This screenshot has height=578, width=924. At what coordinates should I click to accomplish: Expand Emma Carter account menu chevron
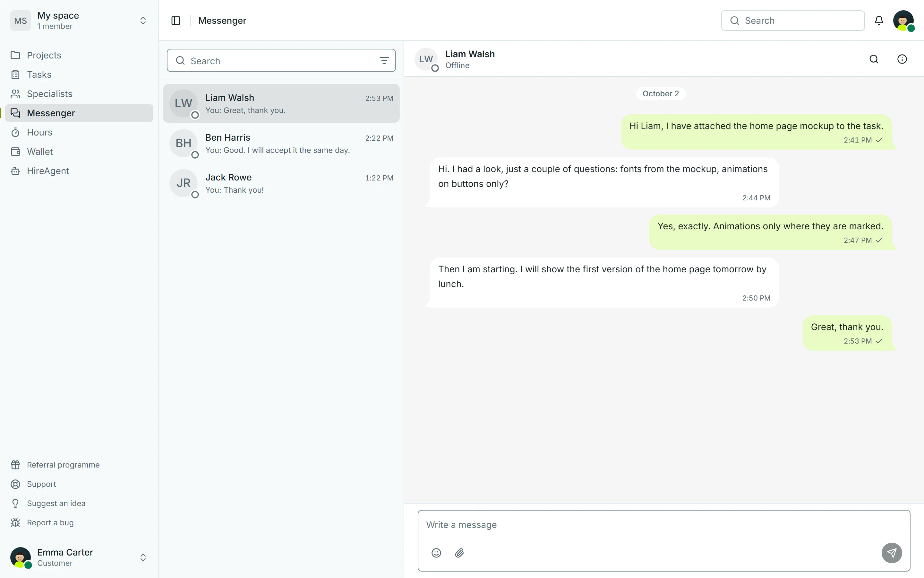click(143, 557)
